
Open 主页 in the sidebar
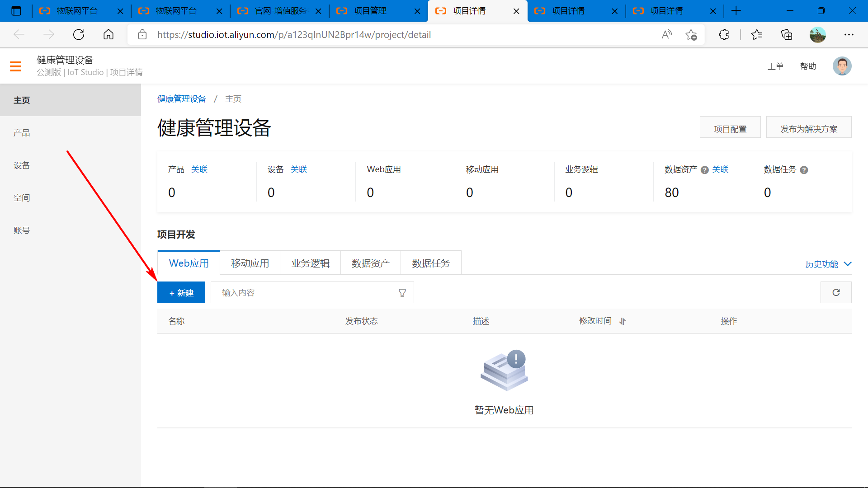(x=71, y=100)
